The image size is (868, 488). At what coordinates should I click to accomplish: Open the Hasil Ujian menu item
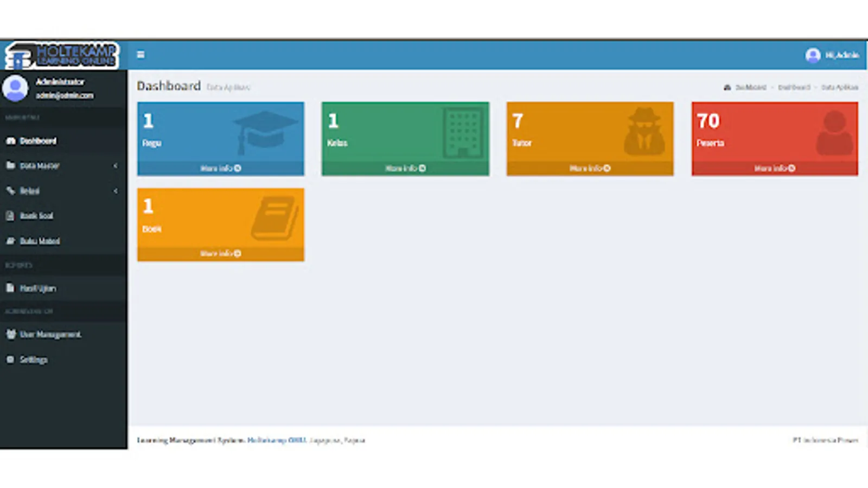[x=63, y=288]
